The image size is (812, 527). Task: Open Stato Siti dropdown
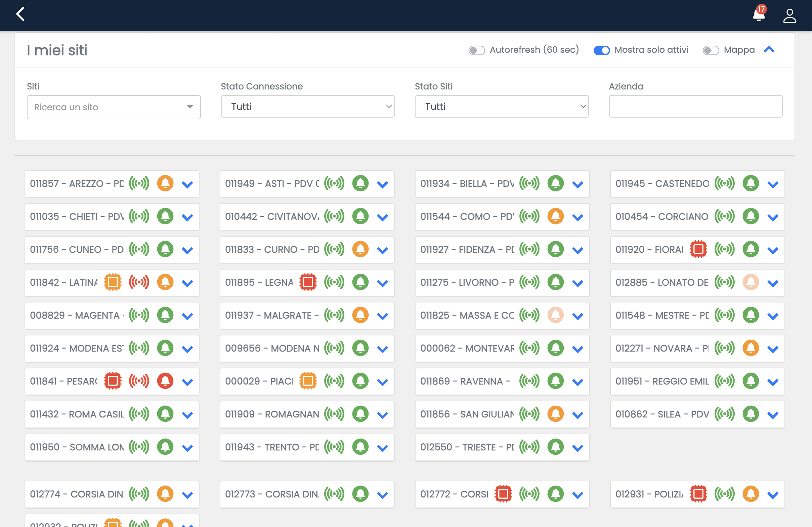pos(502,107)
